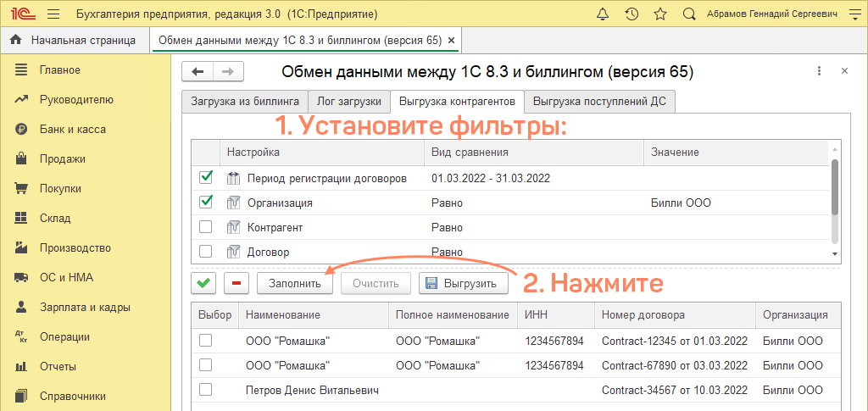Uncheck Период регистрации договоров filter
Viewport: 868px width, 411px height.
(x=205, y=178)
